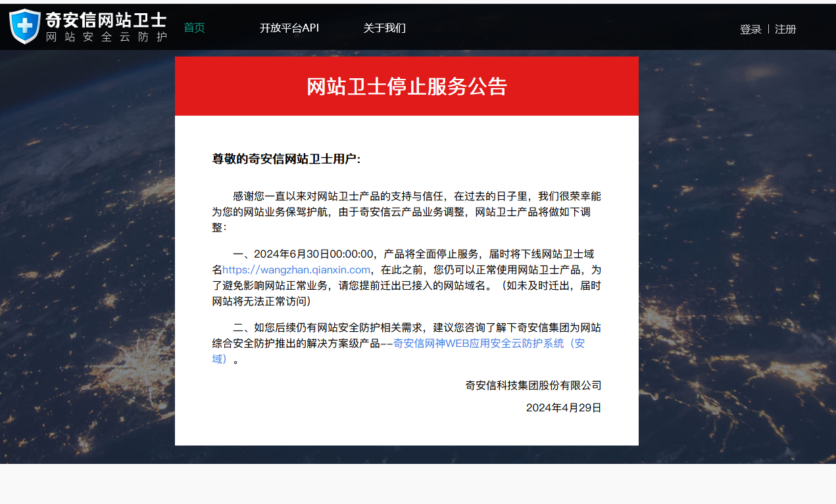This screenshot has height=504, width=836.
Task: Click the 注册 link
Action: [x=785, y=29]
